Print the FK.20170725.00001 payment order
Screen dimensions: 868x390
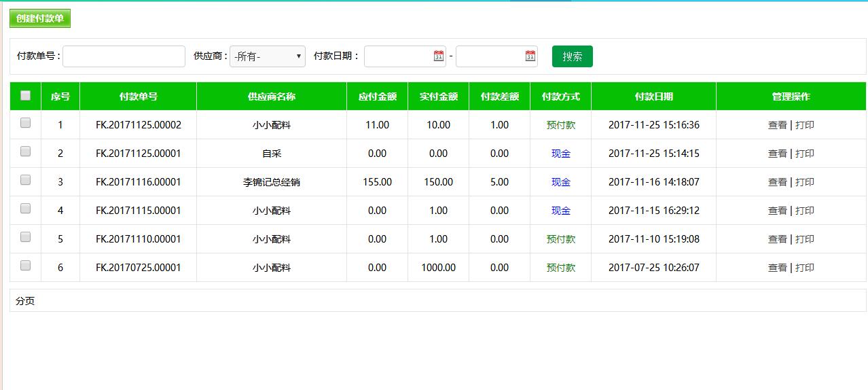805,268
